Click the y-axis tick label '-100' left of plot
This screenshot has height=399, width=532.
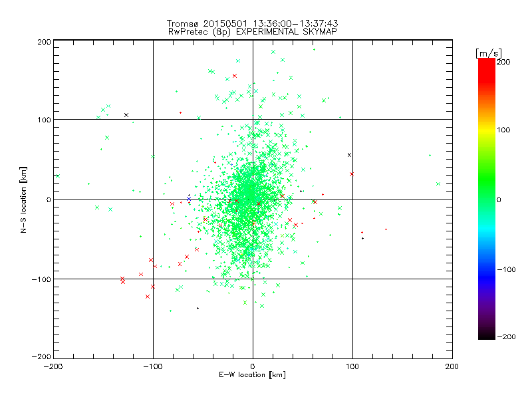[41, 279]
